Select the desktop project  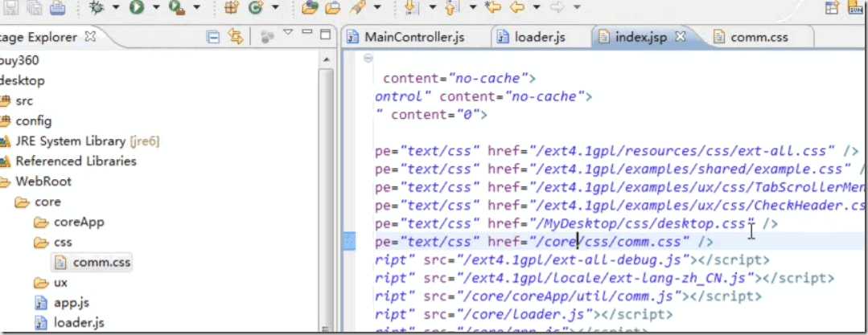point(23,80)
